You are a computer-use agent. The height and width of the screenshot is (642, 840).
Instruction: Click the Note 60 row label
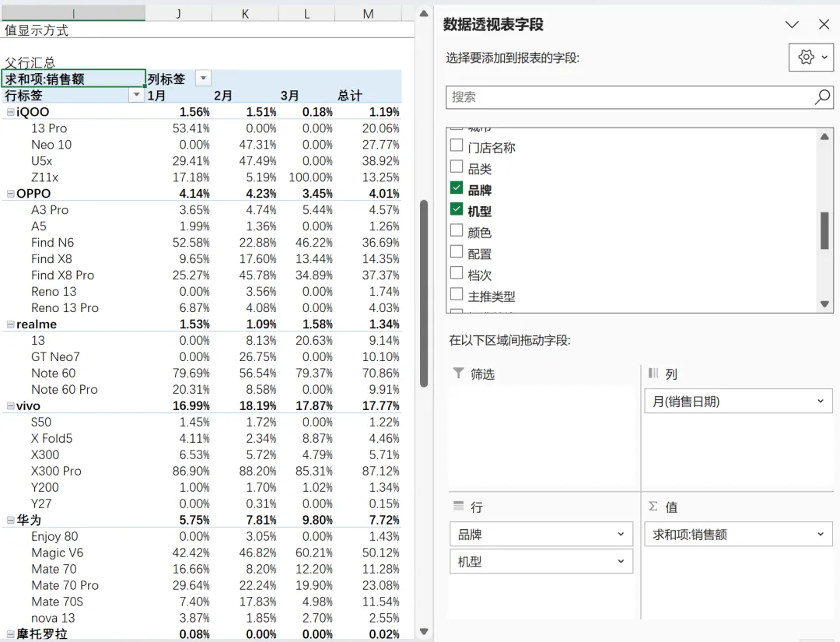53,373
